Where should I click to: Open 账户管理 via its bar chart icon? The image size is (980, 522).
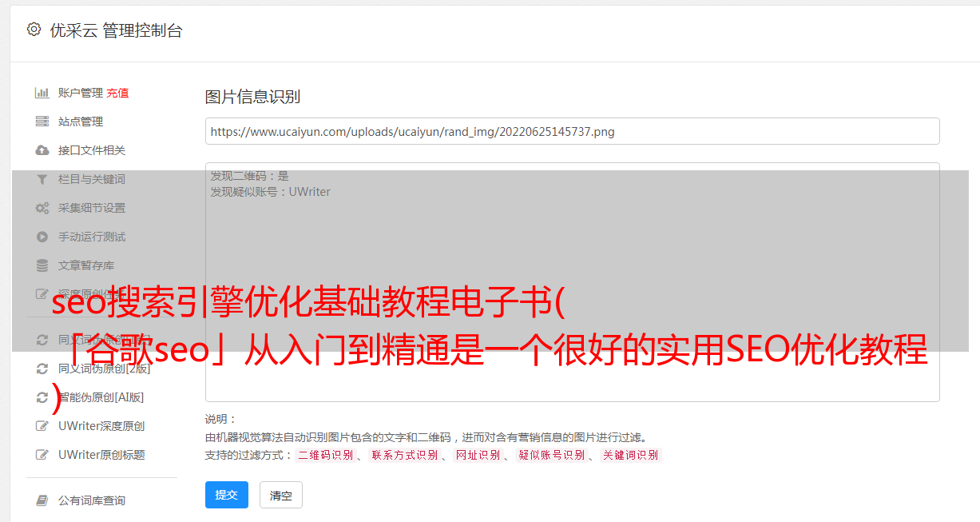click(x=42, y=93)
